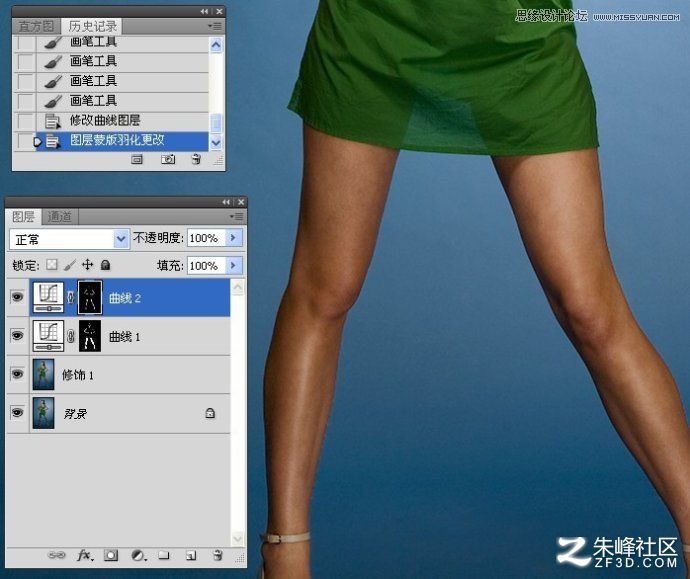Click lock icon on 背景 layer
The image size is (690, 579).
click(210, 413)
